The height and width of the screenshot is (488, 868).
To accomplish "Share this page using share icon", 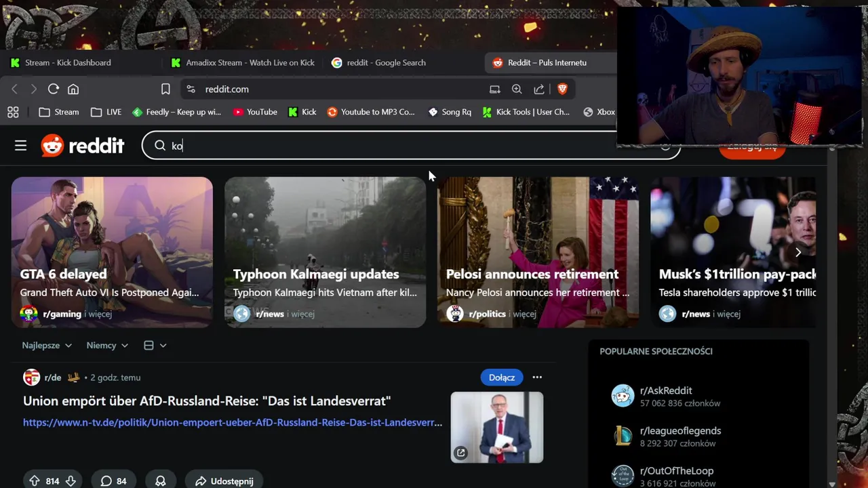I will [x=539, y=89].
